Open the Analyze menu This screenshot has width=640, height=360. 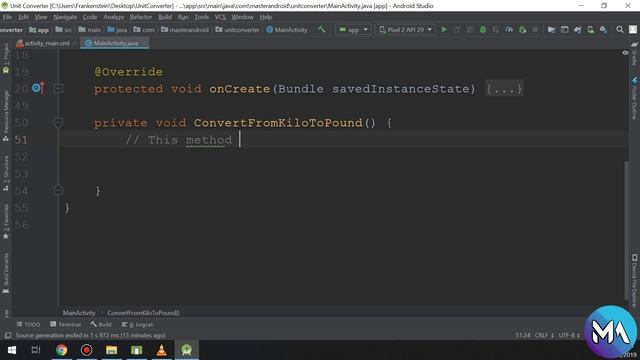click(113, 17)
